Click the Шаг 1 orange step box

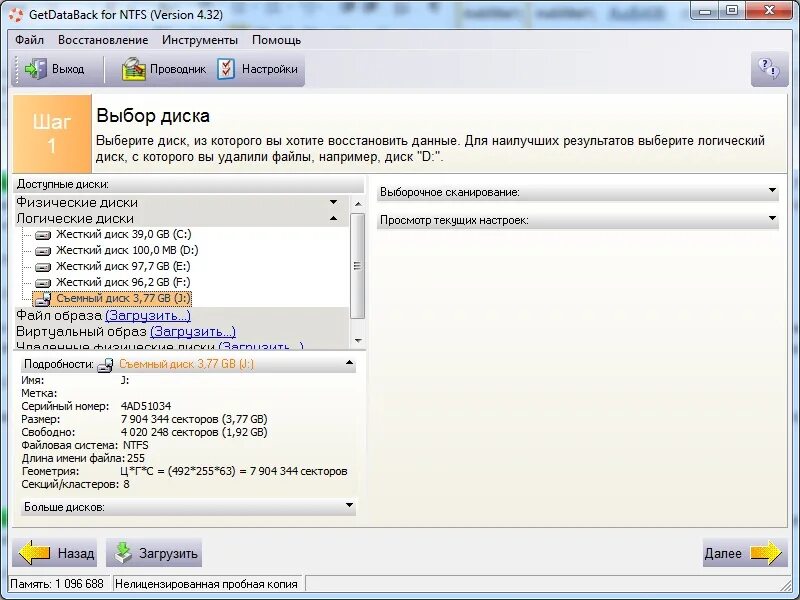(x=52, y=134)
